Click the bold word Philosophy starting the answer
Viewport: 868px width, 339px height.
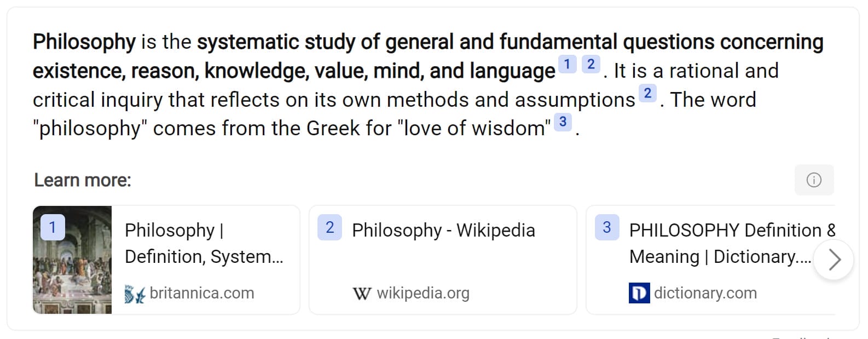[84, 42]
